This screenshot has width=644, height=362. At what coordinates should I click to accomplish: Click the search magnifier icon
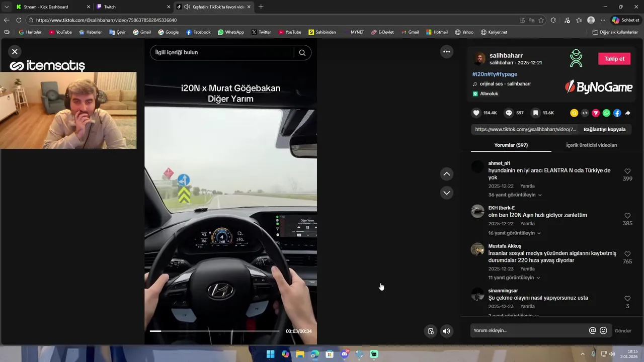click(302, 52)
